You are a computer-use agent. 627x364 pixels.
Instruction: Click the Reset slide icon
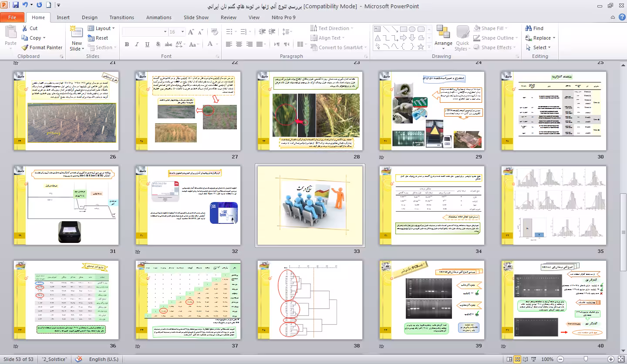tap(91, 38)
